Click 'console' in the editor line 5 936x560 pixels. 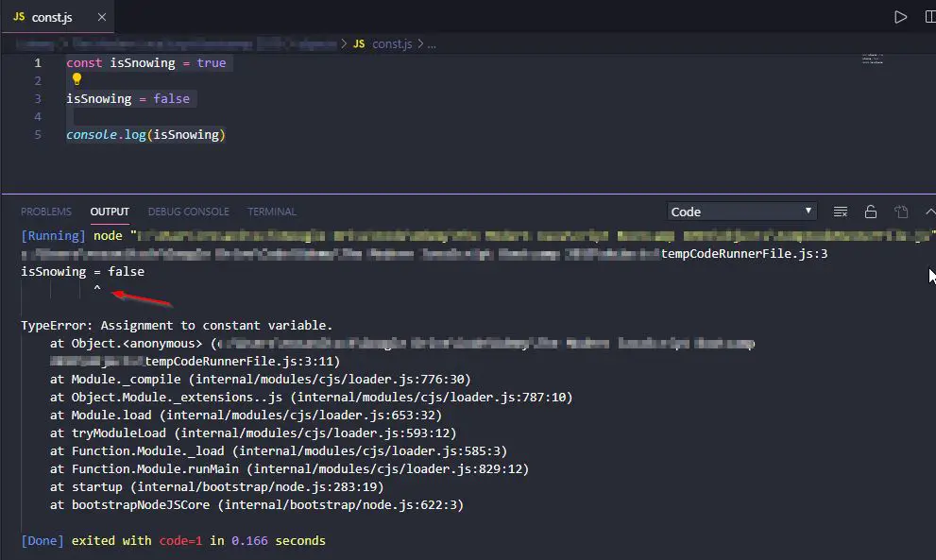[92, 134]
